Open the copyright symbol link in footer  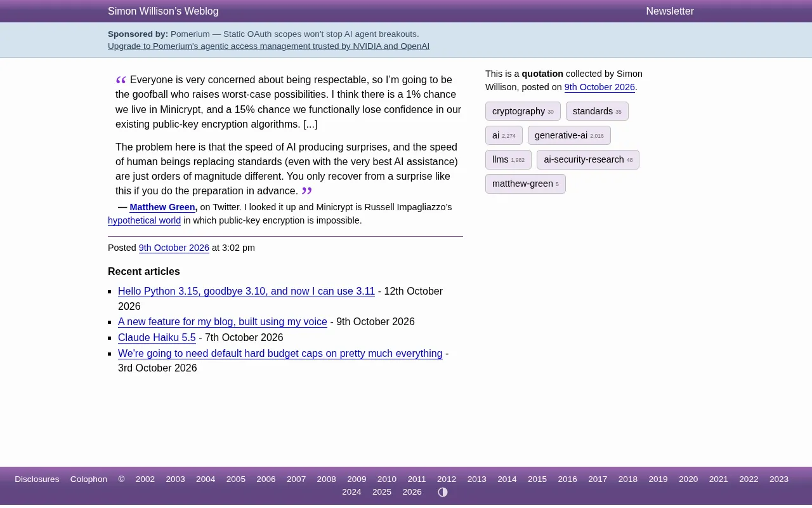(121, 479)
